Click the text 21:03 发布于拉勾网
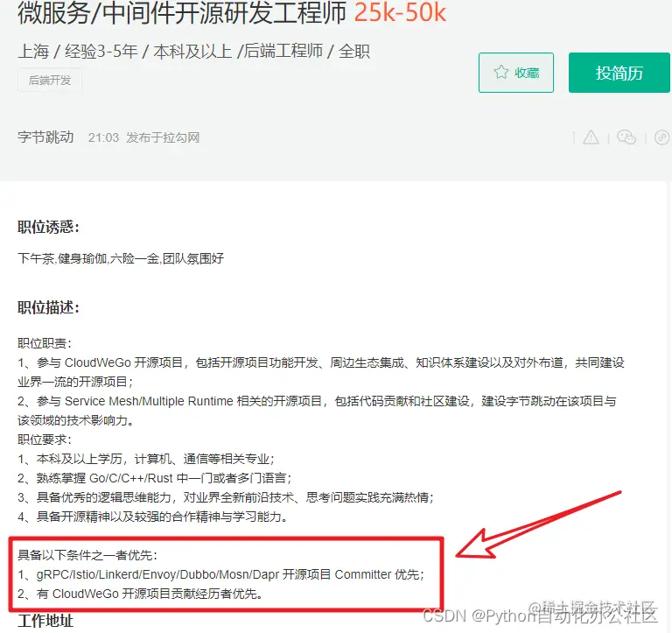 coord(143,137)
